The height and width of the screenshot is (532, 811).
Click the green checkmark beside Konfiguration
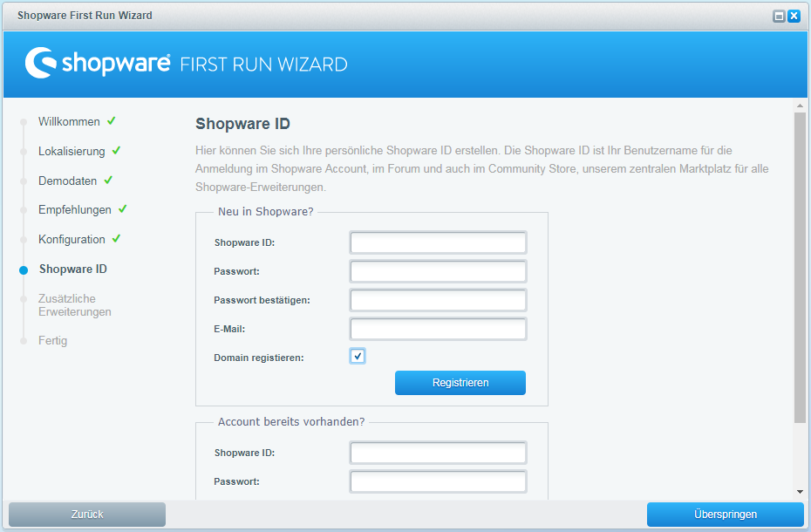tap(116, 239)
